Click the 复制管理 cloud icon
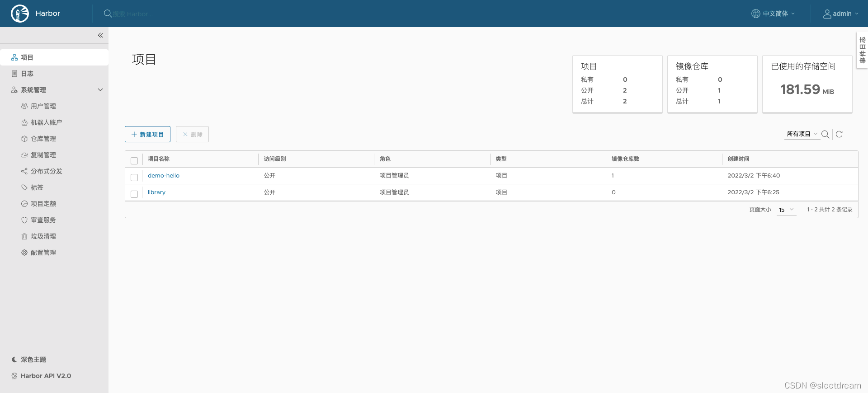 pyautogui.click(x=24, y=155)
